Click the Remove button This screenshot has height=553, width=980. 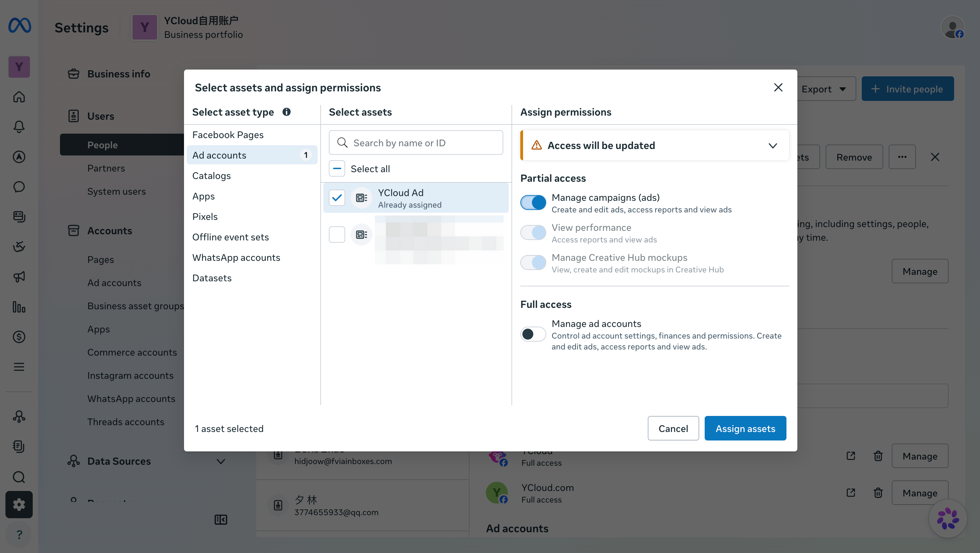tap(854, 157)
